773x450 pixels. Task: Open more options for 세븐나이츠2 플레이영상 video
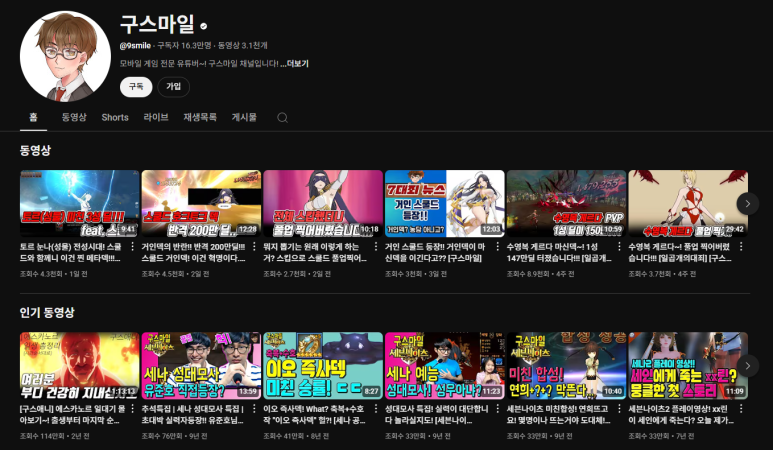741,409
